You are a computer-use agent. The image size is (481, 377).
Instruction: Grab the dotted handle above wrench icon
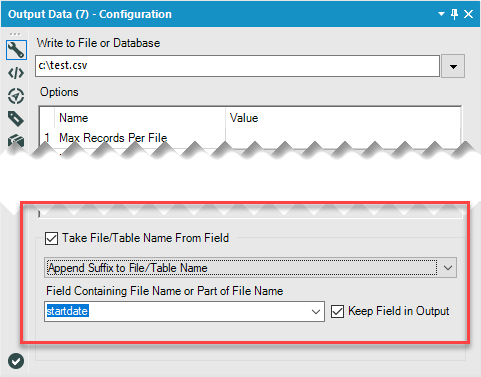[15, 34]
